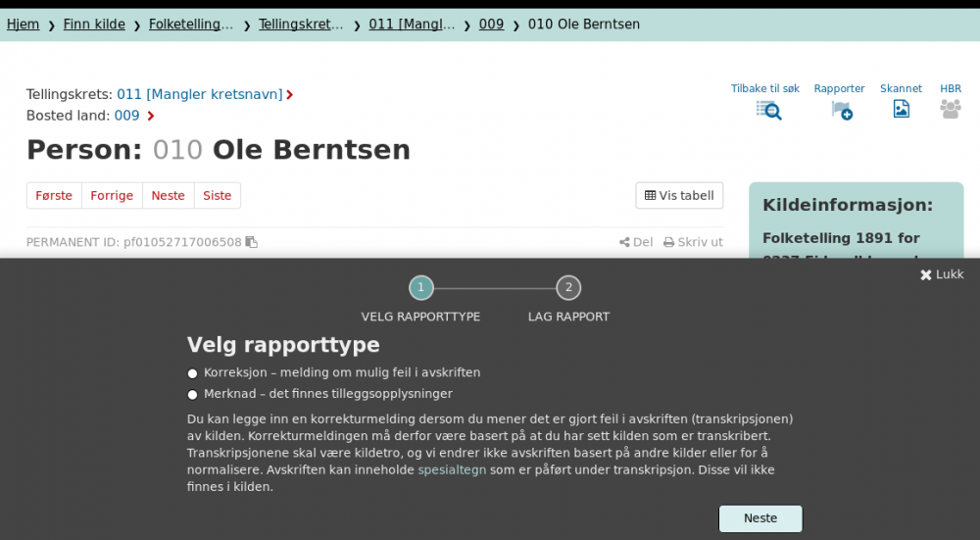980x540 pixels.
Task: Select the Merknad report type radio button
Action: point(193,395)
